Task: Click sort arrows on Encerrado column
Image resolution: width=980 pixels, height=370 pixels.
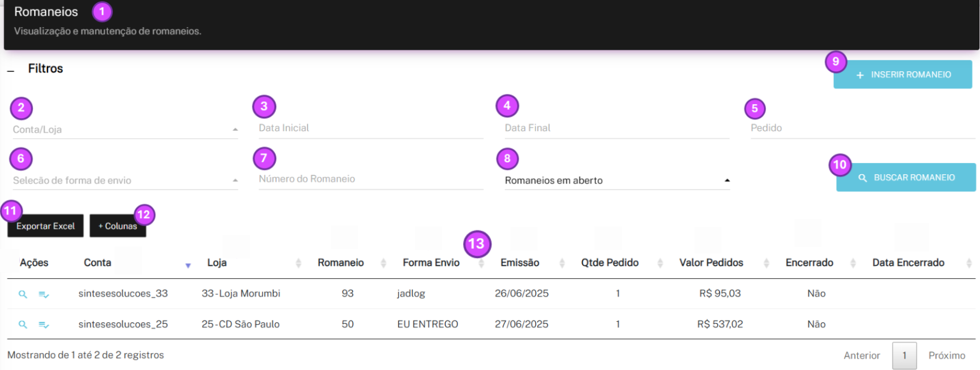Action: [x=853, y=263]
